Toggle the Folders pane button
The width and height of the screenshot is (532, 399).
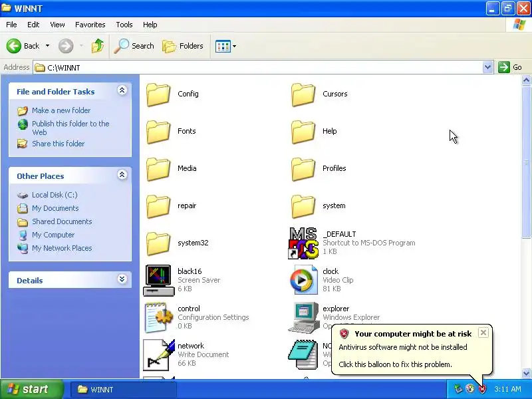click(x=182, y=46)
